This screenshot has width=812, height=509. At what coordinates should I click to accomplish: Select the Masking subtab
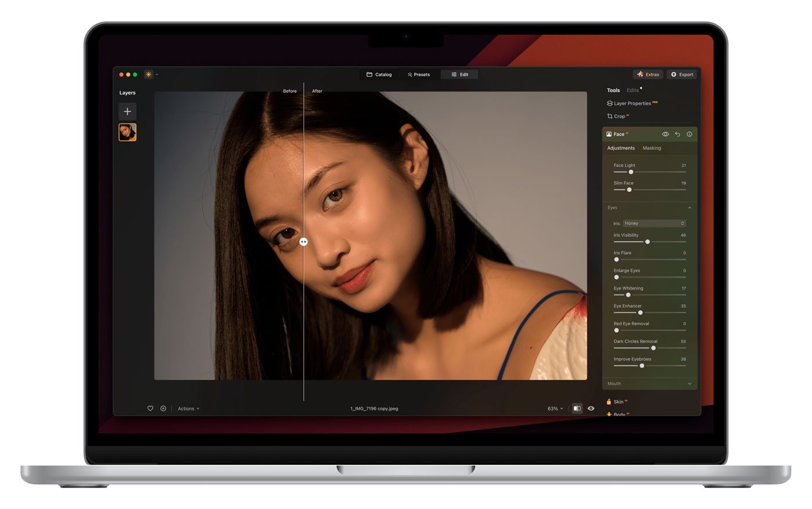click(651, 148)
